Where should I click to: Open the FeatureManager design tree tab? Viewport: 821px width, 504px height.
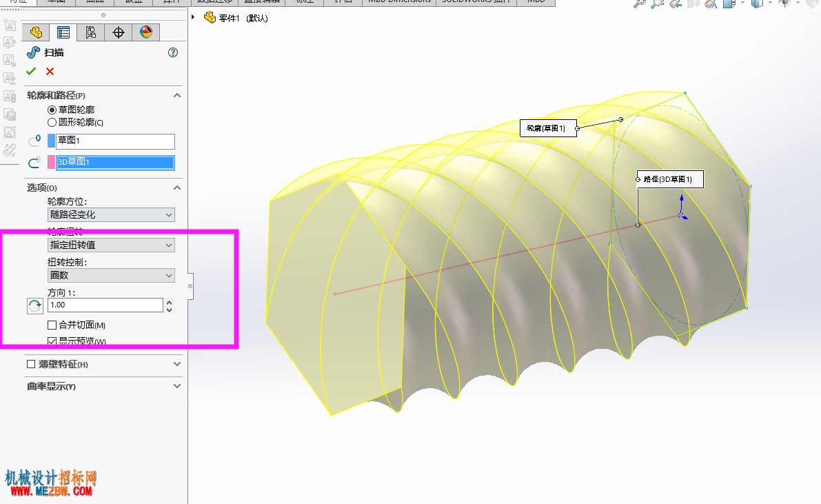point(36,32)
